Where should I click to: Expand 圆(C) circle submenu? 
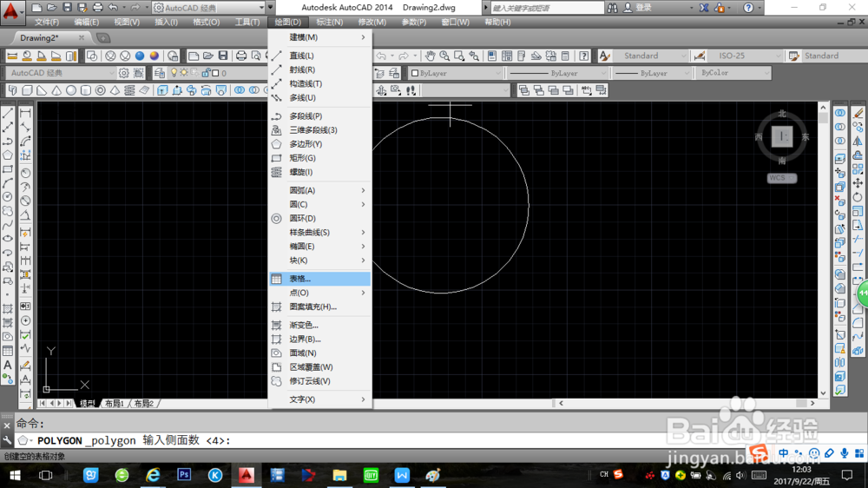(320, 204)
